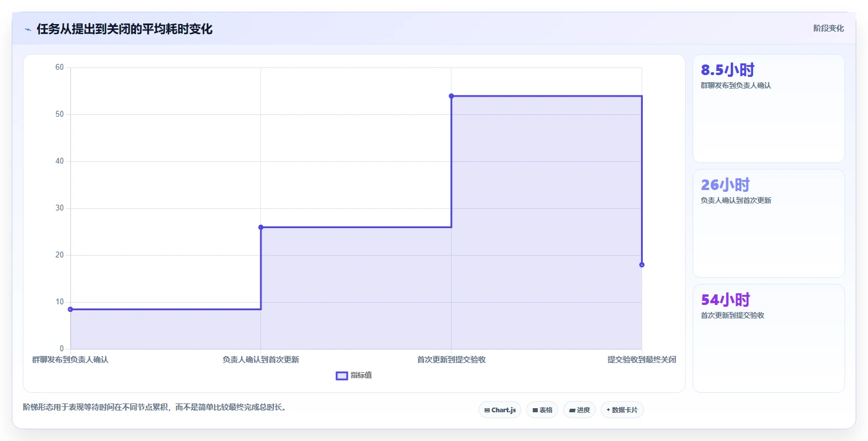Click the data point at 群聊发布到负责人确认

click(70, 309)
